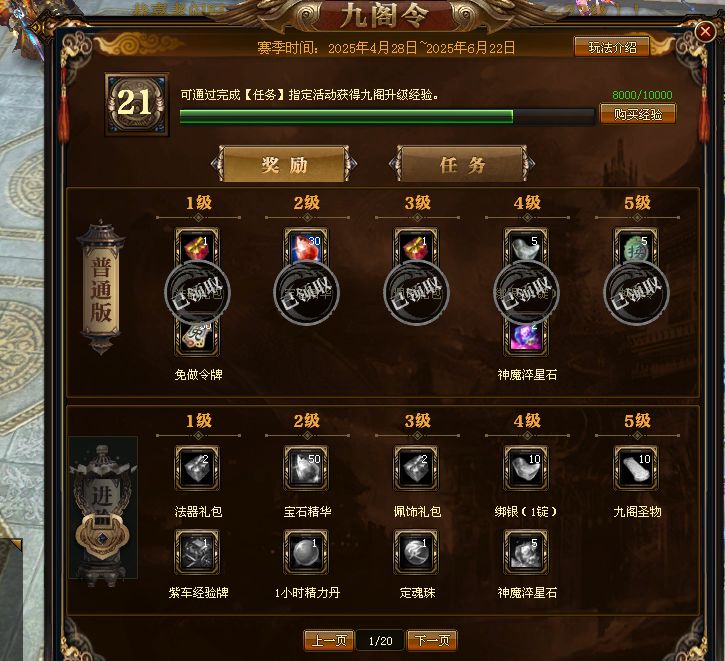The width and height of the screenshot is (725, 661).
Task: Click the 神魔淬星石 icon under 绑银
Action: coord(526,551)
